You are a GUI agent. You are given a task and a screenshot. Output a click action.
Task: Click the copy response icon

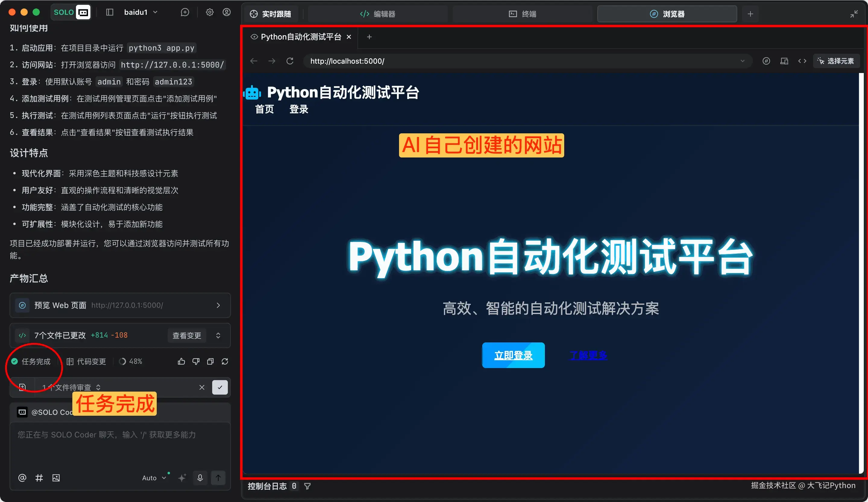pyautogui.click(x=210, y=361)
